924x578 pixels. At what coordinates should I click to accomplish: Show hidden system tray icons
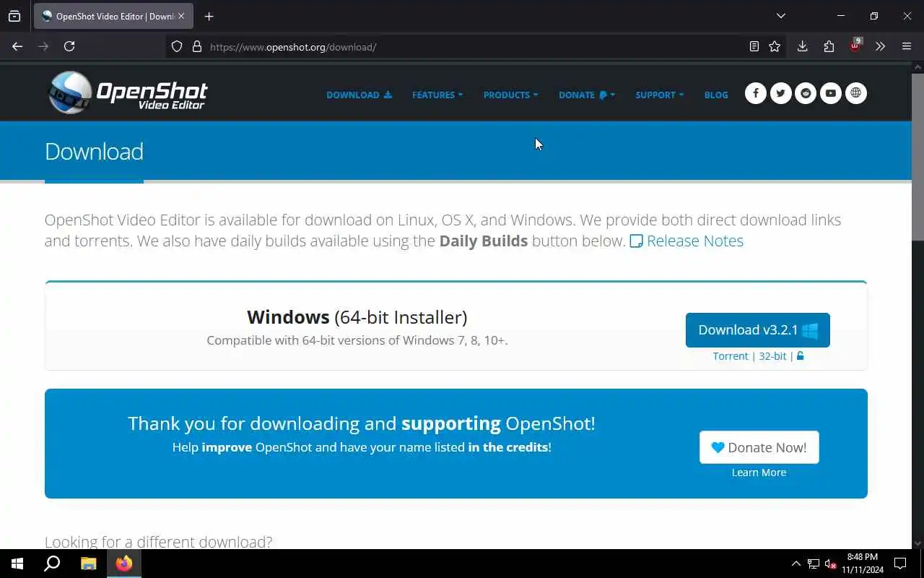(796, 564)
